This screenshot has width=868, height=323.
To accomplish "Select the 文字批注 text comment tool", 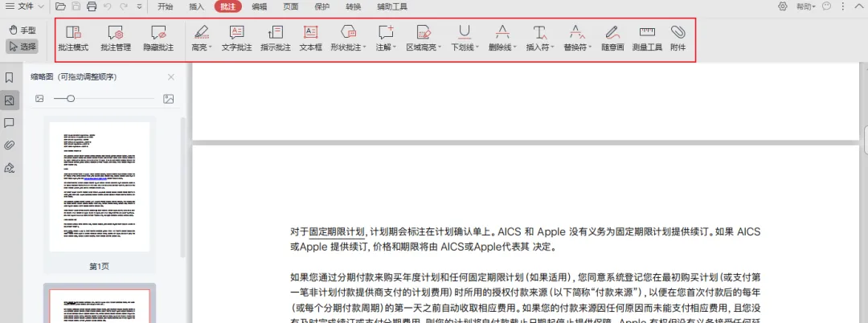I will [237, 39].
